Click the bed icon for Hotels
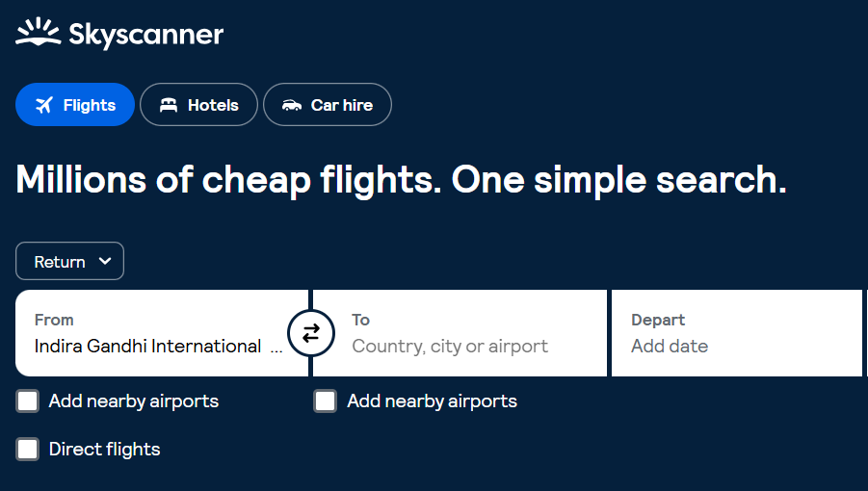 coord(169,105)
